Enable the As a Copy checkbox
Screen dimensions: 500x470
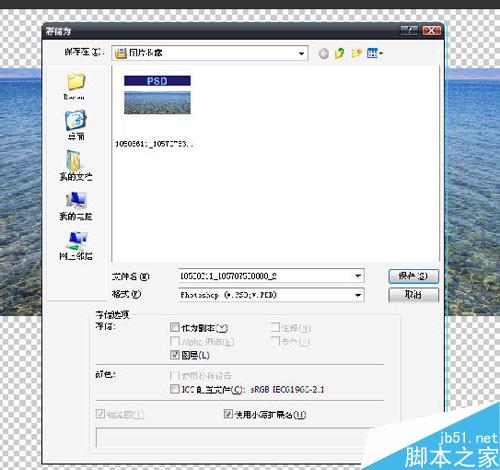click(175, 327)
